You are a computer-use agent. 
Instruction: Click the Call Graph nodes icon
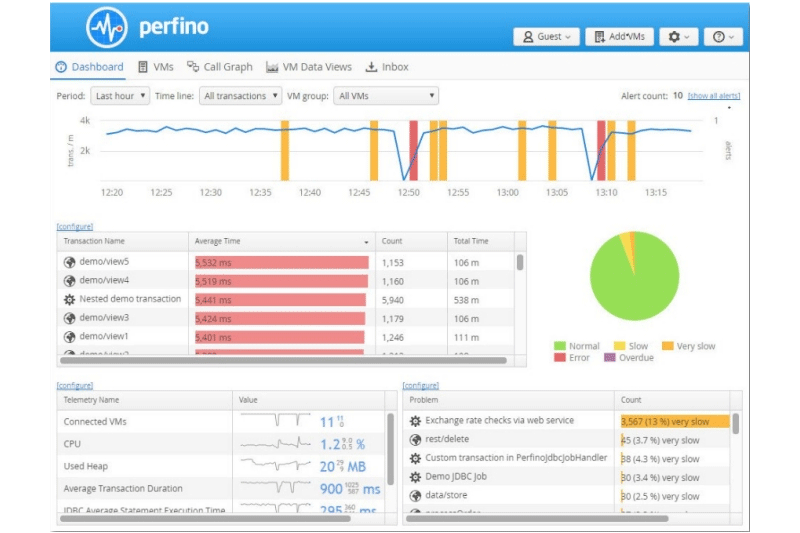[192, 66]
